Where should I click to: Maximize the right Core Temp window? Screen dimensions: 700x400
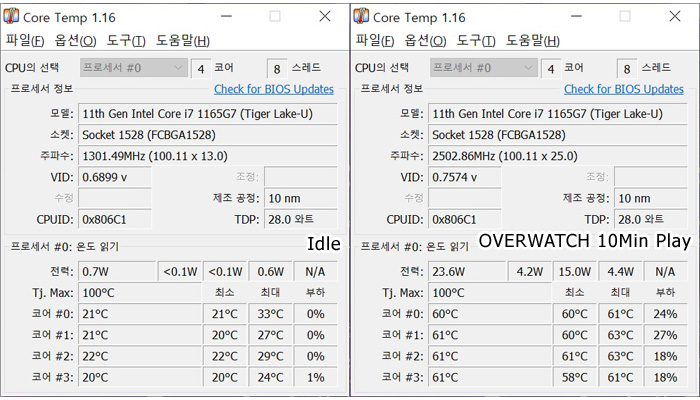[625, 17]
